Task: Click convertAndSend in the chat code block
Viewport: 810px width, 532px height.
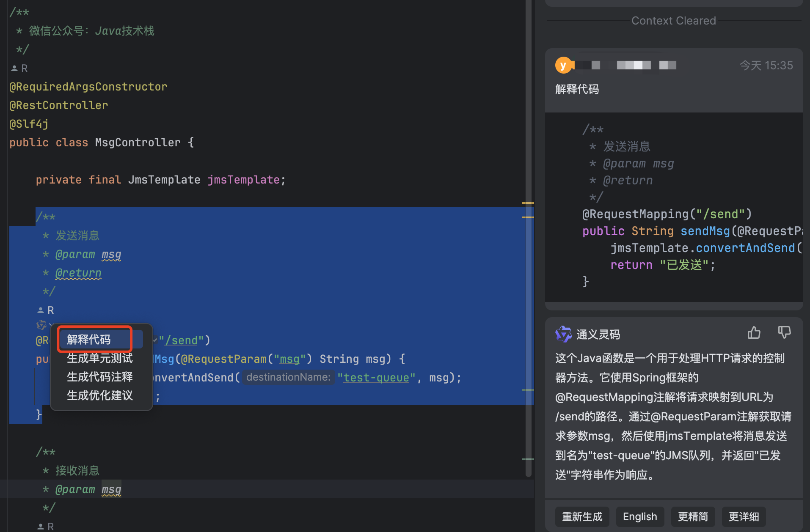Action: 745,248
